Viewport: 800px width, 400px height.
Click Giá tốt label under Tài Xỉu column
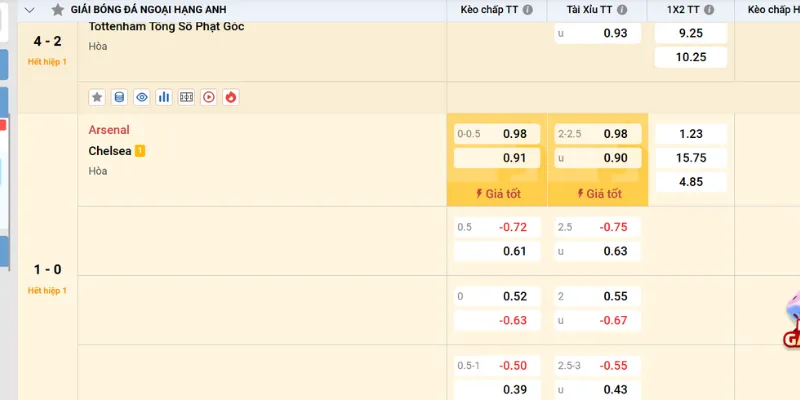click(x=599, y=194)
